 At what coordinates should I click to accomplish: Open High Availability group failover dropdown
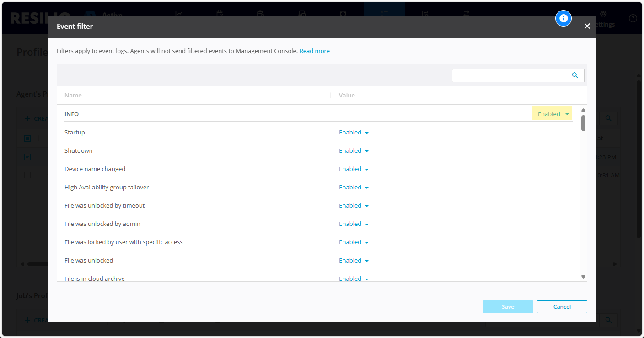pos(354,188)
